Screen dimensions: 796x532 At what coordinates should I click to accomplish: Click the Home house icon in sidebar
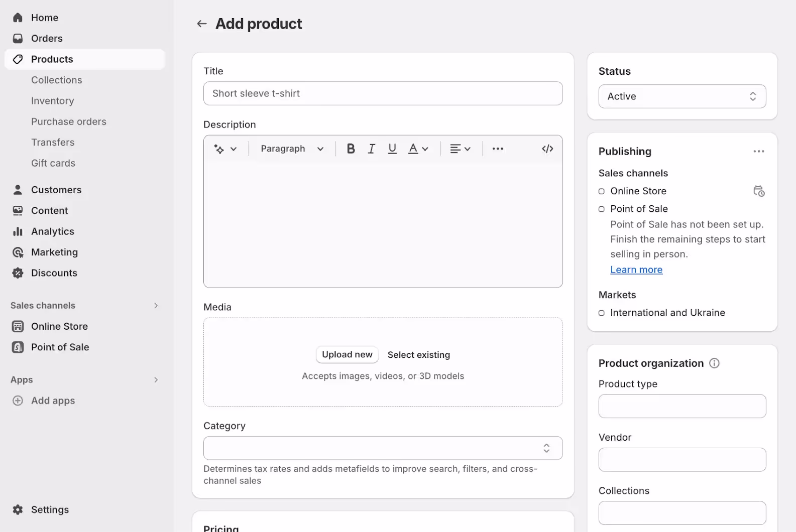pos(18,18)
